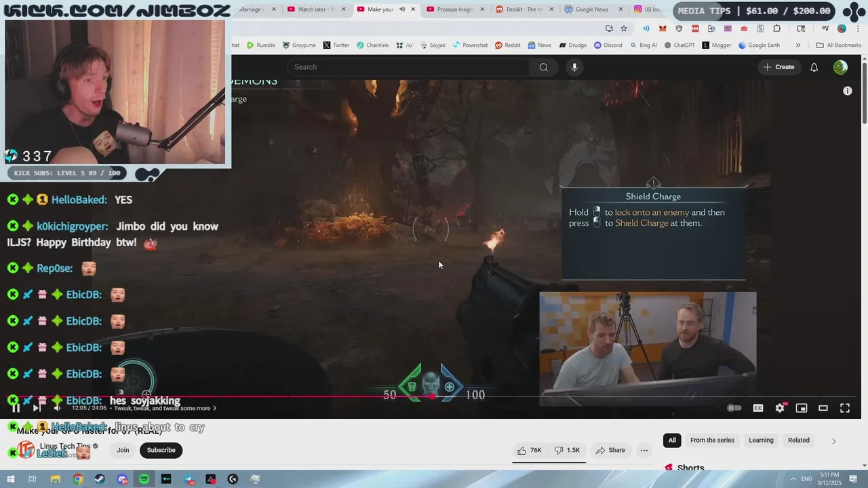This screenshot has width=868, height=488.
Task: Open the Windows Start menu
Action: pos(10,479)
